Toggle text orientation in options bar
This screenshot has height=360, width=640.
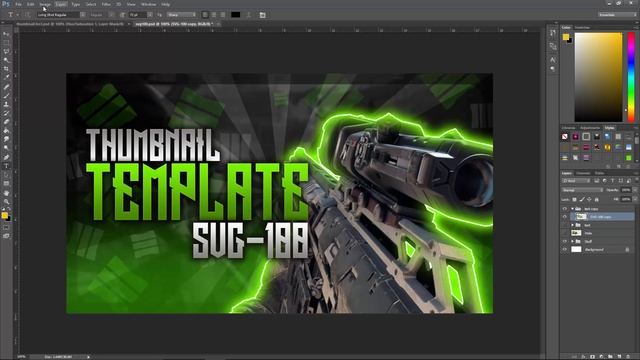click(x=27, y=15)
